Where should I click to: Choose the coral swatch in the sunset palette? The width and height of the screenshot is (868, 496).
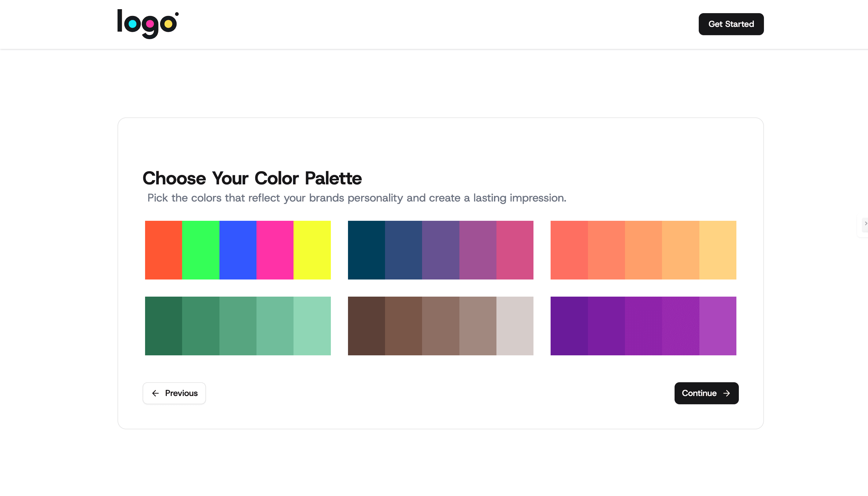(569, 250)
